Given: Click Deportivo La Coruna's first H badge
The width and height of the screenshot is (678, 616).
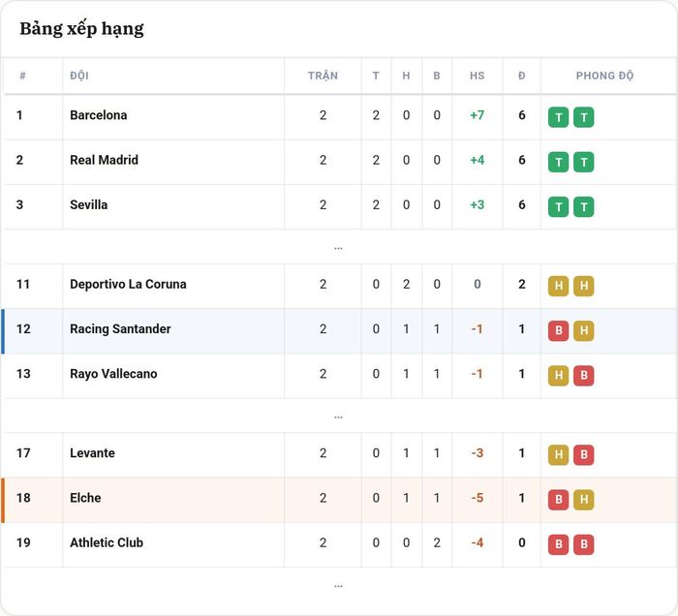Looking at the screenshot, I should pyautogui.click(x=558, y=286).
